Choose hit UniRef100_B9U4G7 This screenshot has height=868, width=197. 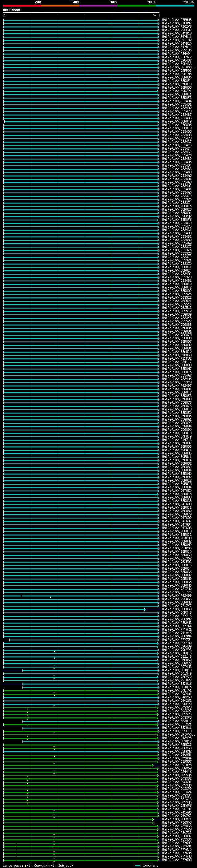point(177,60)
